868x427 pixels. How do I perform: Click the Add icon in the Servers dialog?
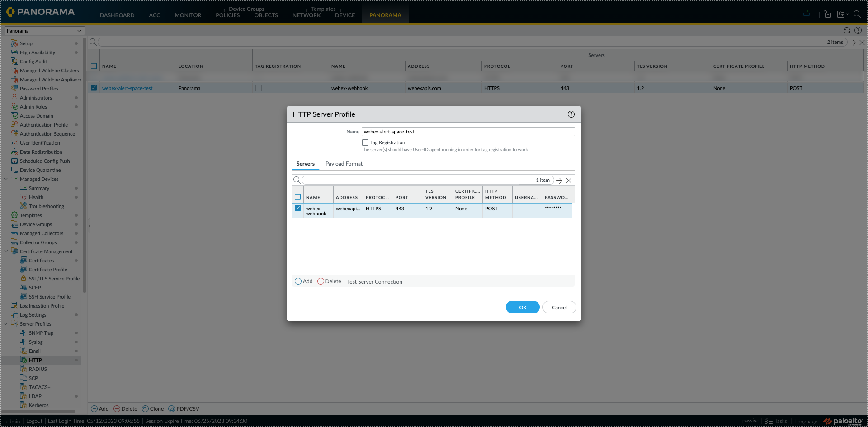pyautogui.click(x=298, y=281)
